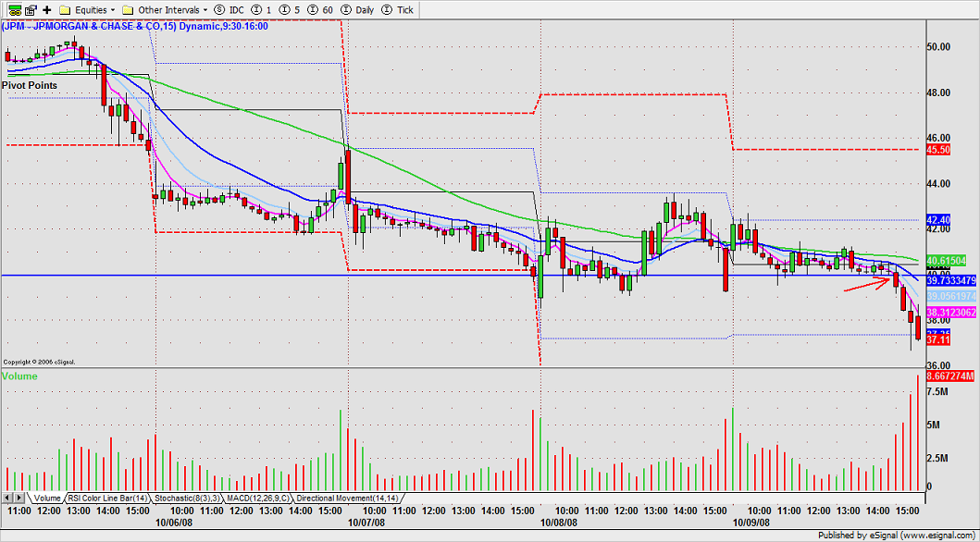This screenshot has height=542, width=980.
Task: Click the blue 42.40 price marker
Action: pos(938,220)
